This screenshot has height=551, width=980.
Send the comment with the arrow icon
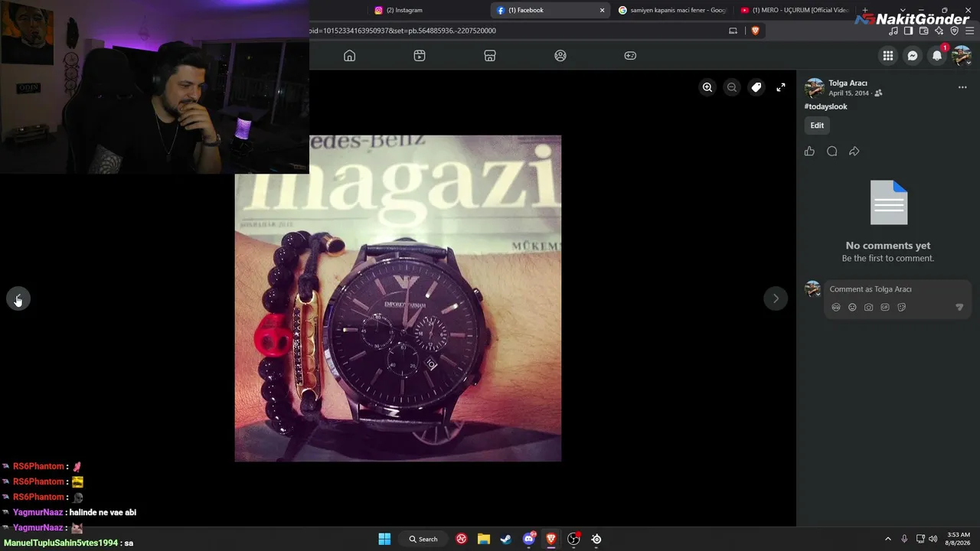point(959,308)
